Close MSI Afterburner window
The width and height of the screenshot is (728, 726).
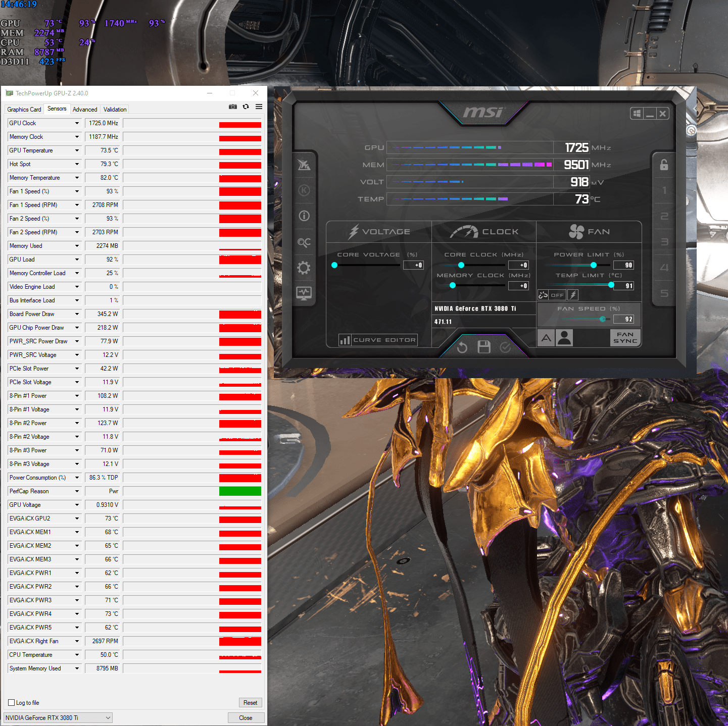coord(663,114)
